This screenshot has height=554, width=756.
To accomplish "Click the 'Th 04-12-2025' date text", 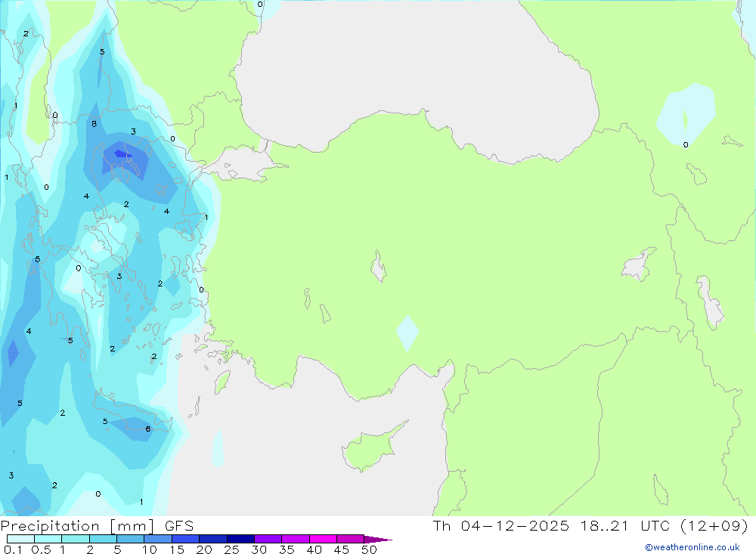I will tap(500, 525).
